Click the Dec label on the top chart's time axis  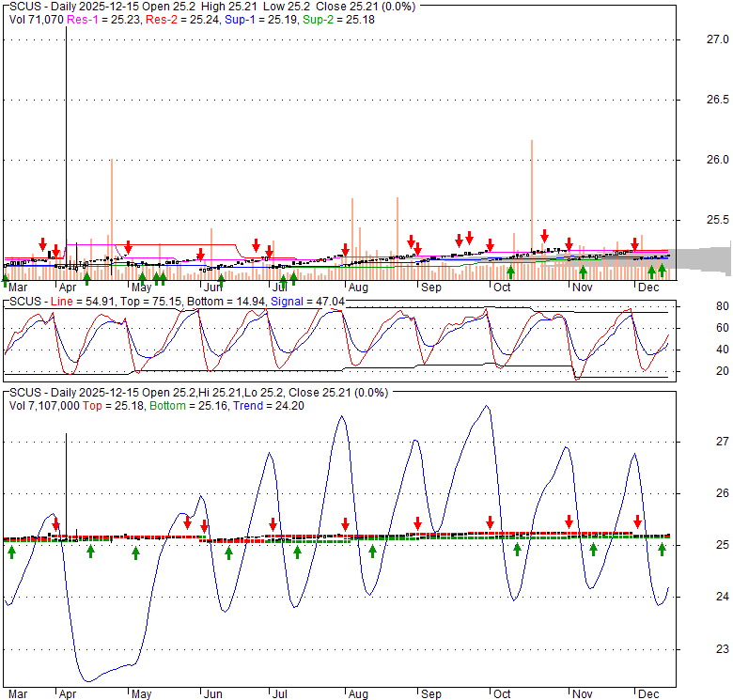coord(647,288)
